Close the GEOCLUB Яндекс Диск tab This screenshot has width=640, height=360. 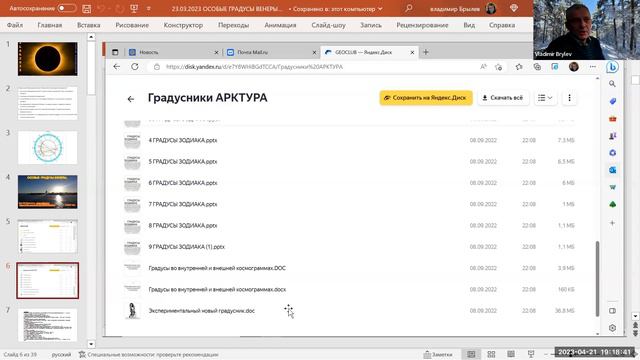click(412, 52)
